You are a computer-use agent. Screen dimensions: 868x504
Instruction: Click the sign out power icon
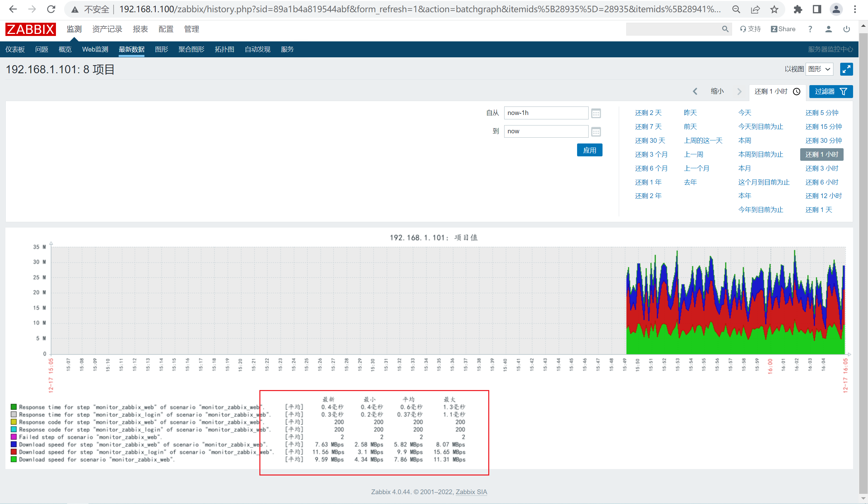coord(847,29)
